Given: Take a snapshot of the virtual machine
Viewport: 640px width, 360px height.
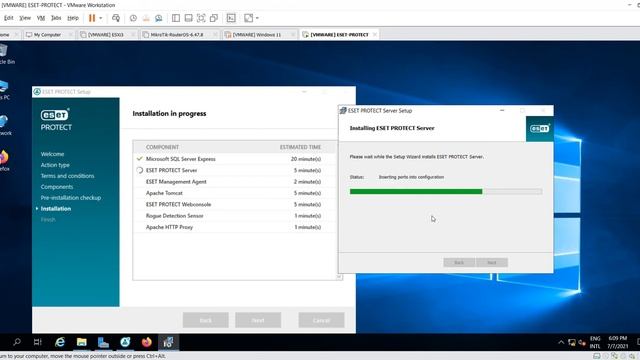Looking at the screenshot, I should tap(133, 18).
